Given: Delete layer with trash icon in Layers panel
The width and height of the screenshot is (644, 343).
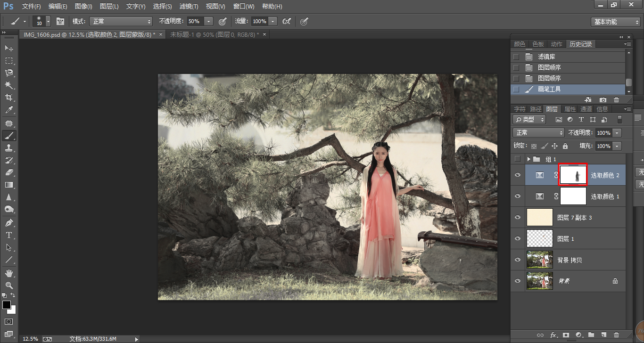Looking at the screenshot, I should [x=616, y=335].
